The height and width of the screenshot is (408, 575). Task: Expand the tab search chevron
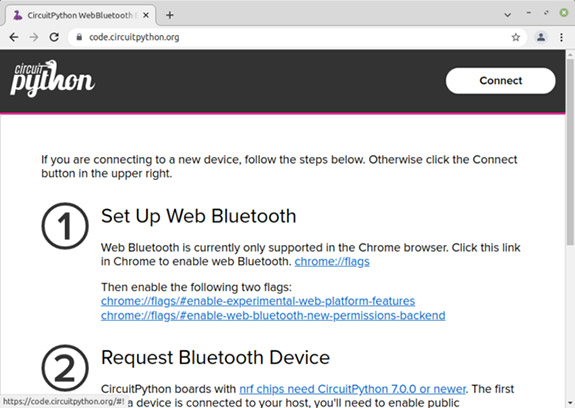click(x=508, y=15)
